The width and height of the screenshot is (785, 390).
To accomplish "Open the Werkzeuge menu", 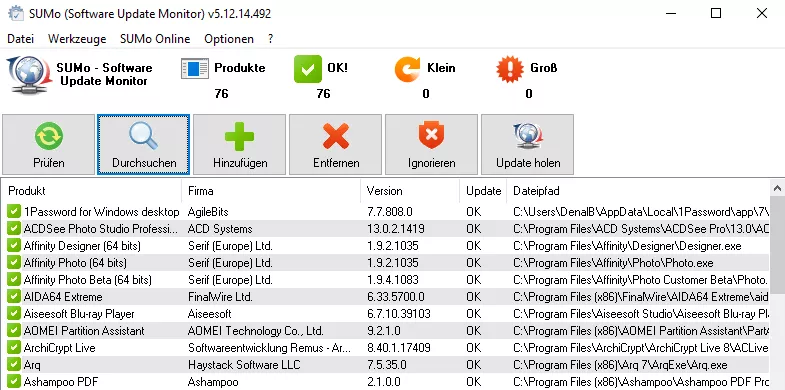I will tap(77, 39).
